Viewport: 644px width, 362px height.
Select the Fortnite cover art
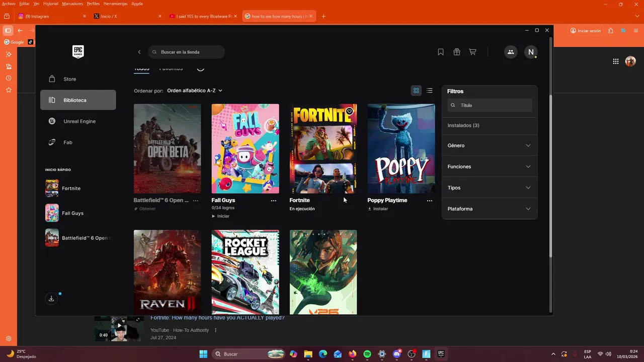[324, 149]
